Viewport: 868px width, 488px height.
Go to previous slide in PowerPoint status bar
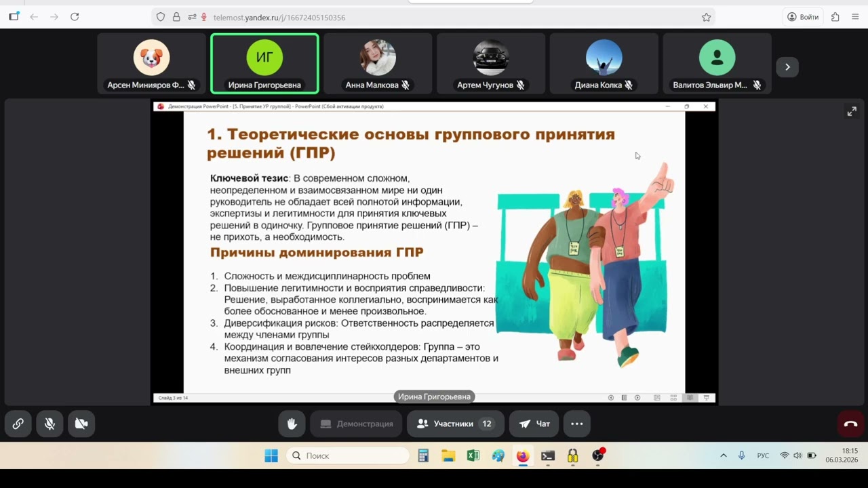(x=611, y=398)
